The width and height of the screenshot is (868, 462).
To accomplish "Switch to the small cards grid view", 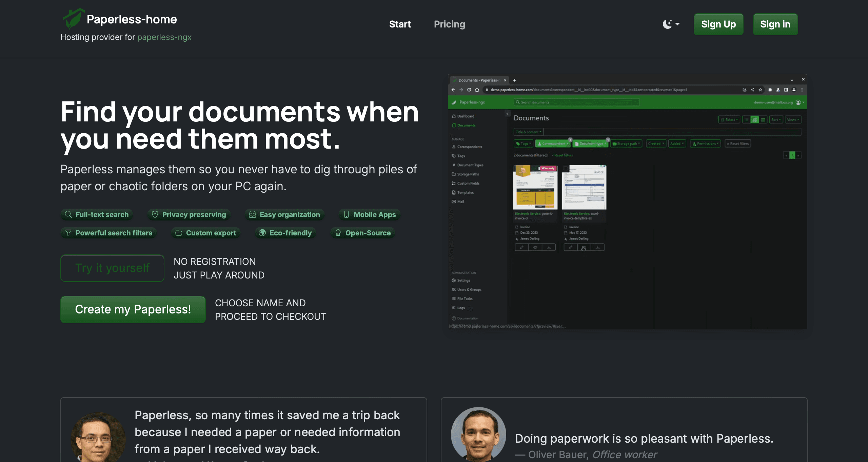I will coord(754,119).
